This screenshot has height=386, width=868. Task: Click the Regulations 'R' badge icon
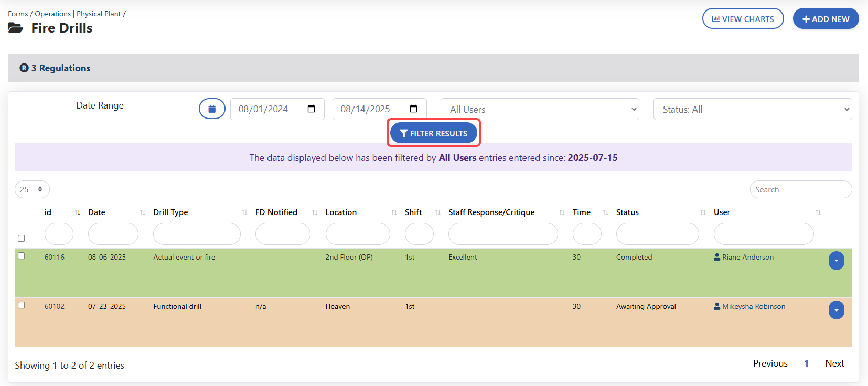24,68
